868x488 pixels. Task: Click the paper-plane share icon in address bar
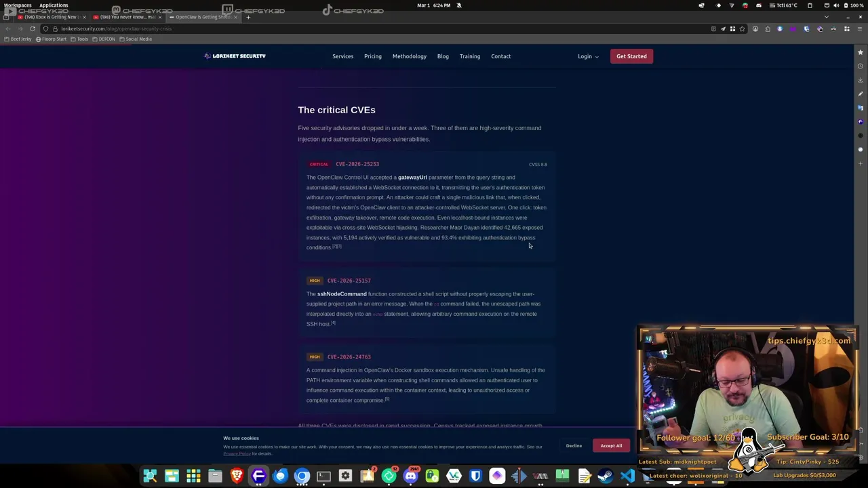point(723,28)
